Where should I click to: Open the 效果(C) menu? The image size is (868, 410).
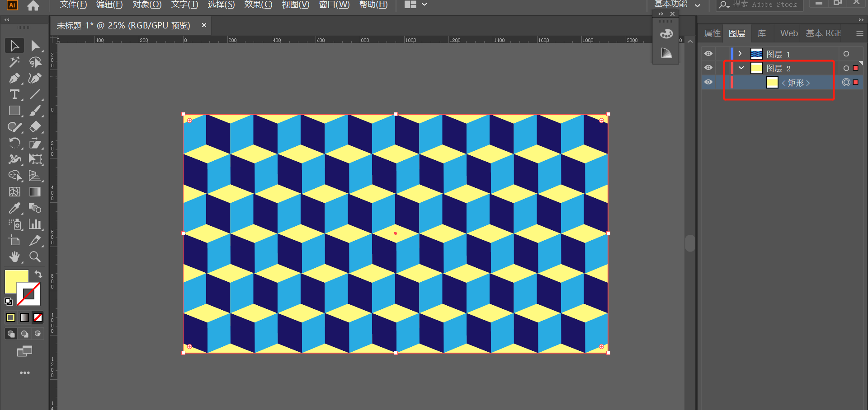[x=258, y=5]
